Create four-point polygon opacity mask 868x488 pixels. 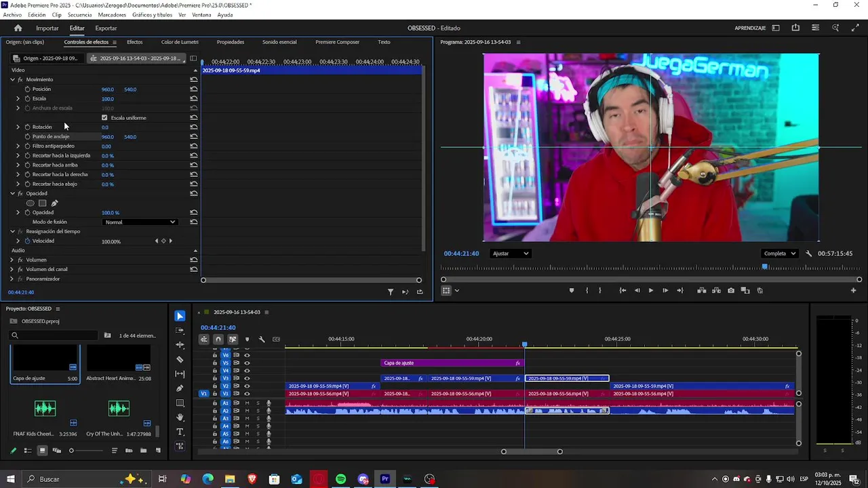tap(42, 203)
